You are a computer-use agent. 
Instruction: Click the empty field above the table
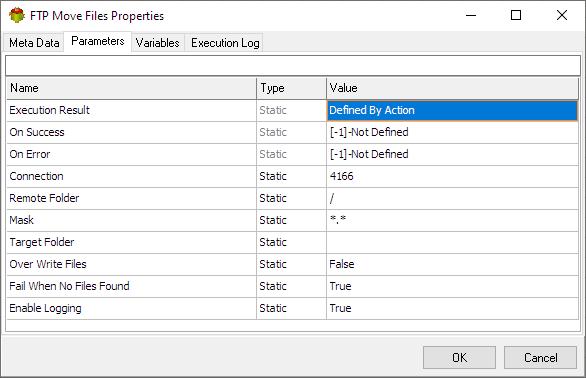(x=293, y=66)
